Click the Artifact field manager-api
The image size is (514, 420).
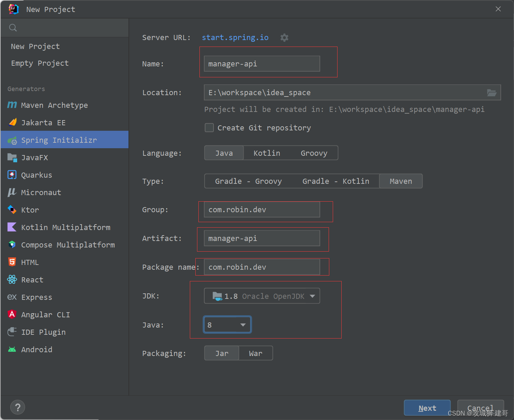pos(262,238)
